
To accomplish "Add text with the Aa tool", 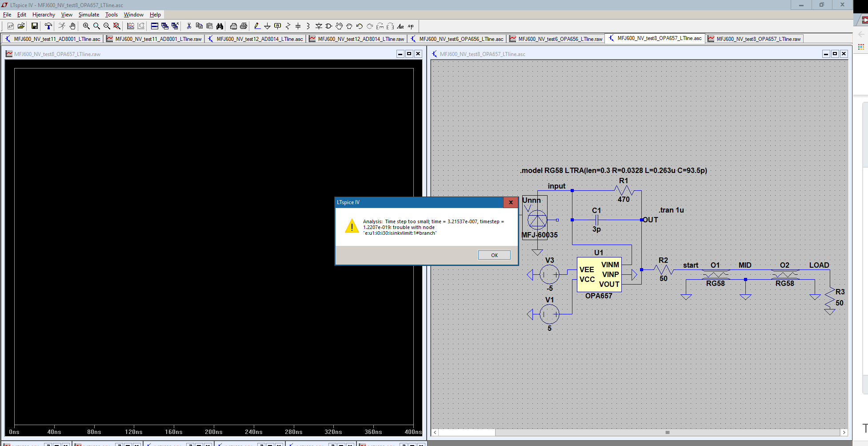I will pyautogui.click(x=400, y=26).
